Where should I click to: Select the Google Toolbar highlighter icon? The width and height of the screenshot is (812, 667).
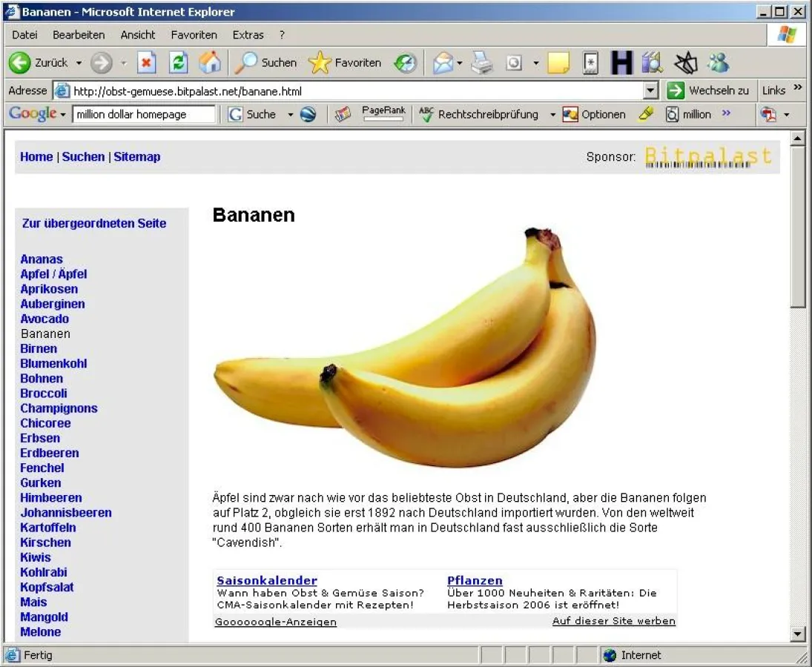tap(647, 114)
